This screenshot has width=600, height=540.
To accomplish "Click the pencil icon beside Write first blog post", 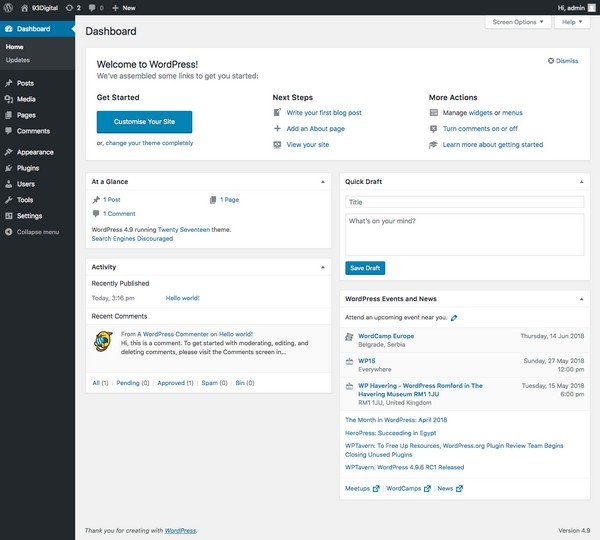I will click(x=277, y=113).
